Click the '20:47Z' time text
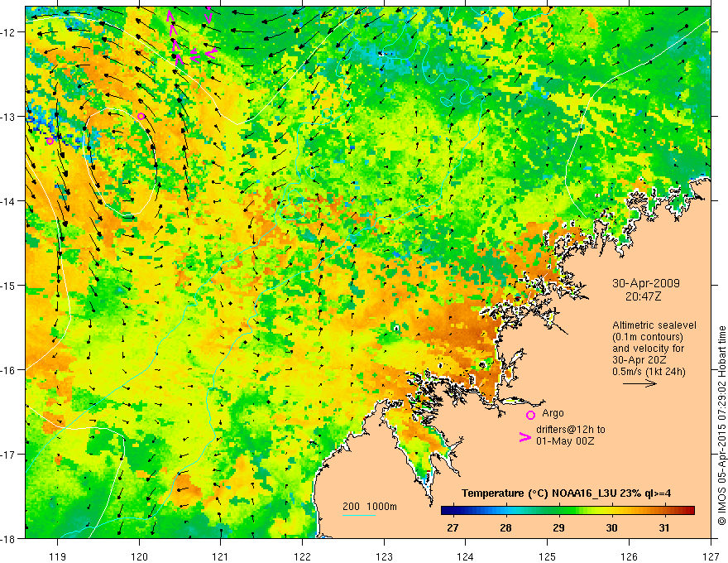728x563 pixels. click(643, 296)
